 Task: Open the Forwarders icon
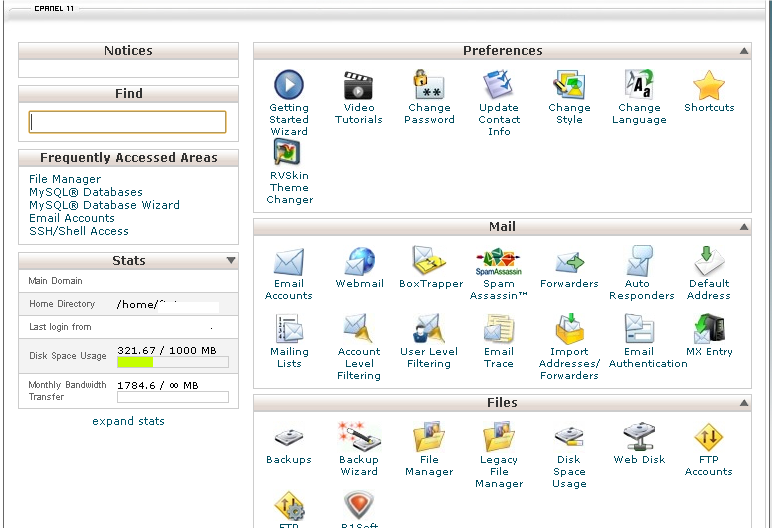click(569, 263)
